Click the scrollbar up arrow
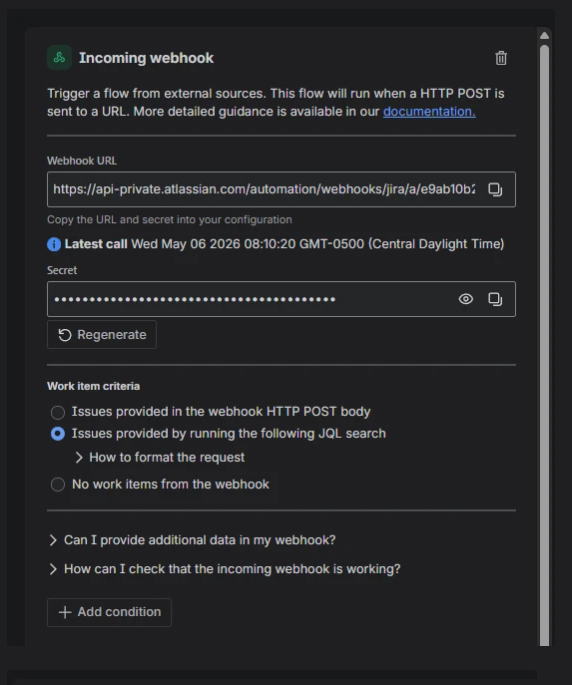The width and height of the screenshot is (572, 685). point(544,35)
